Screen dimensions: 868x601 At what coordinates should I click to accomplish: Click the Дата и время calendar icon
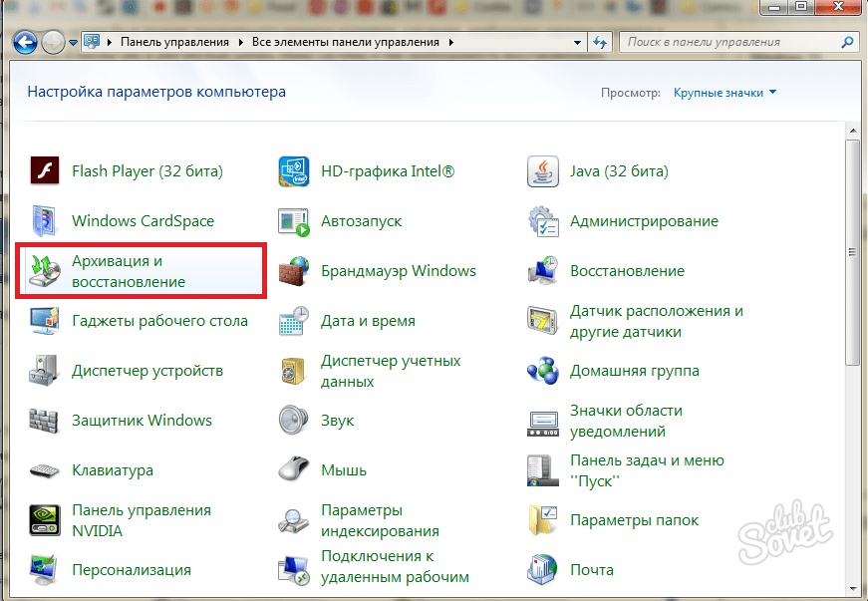[293, 321]
